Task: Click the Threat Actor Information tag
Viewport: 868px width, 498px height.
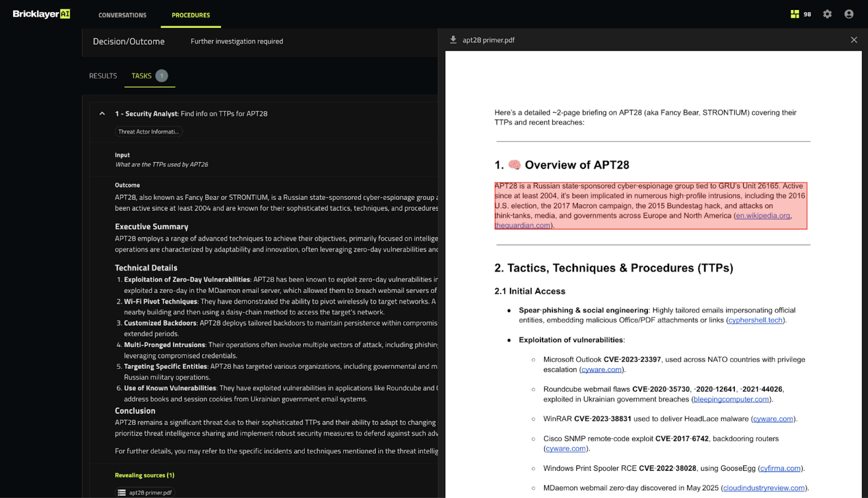Action: 148,131
